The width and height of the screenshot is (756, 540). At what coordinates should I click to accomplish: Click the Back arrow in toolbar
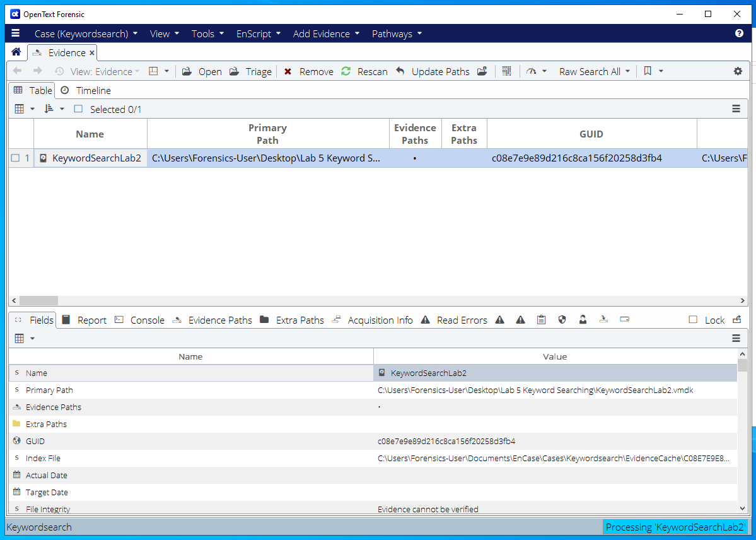point(18,71)
